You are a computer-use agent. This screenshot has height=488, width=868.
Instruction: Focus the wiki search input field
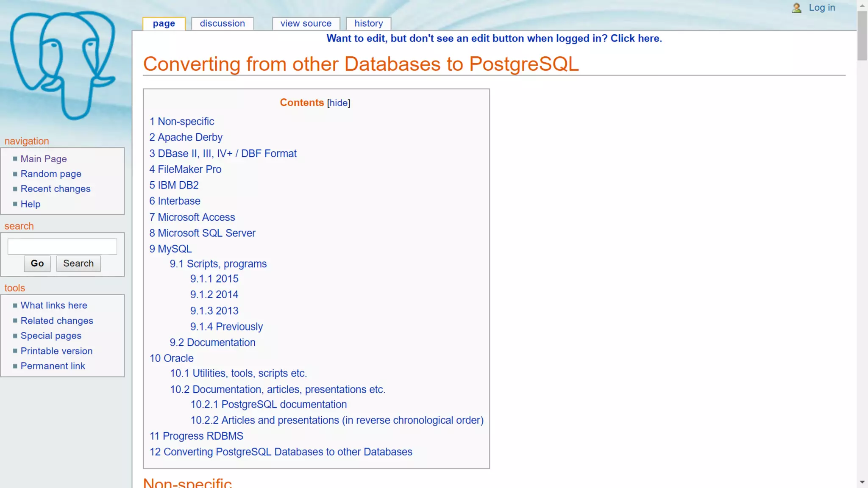point(62,247)
